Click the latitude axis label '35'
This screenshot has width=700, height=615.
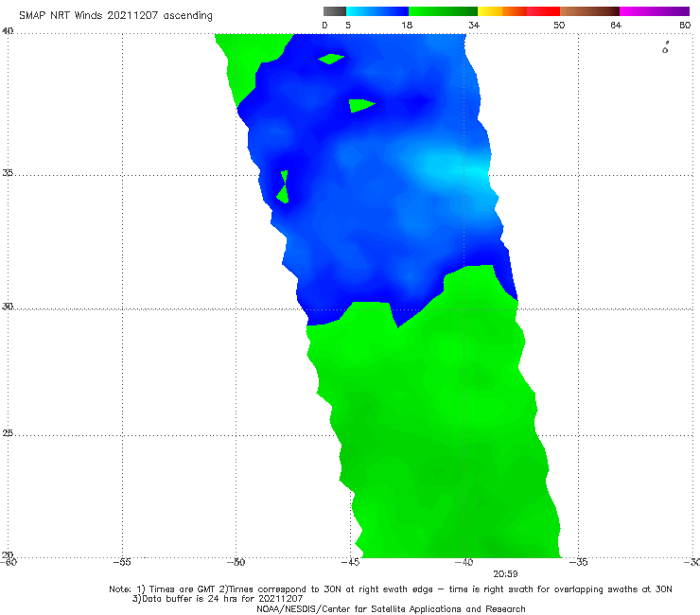click(x=8, y=172)
